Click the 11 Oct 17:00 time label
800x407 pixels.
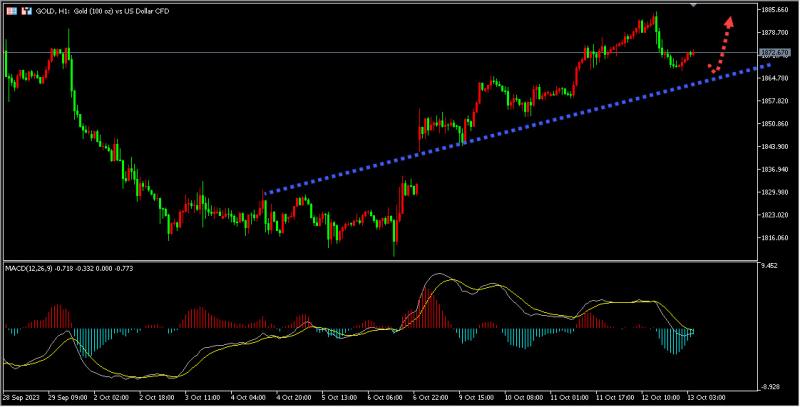pyautogui.click(x=613, y=397)
